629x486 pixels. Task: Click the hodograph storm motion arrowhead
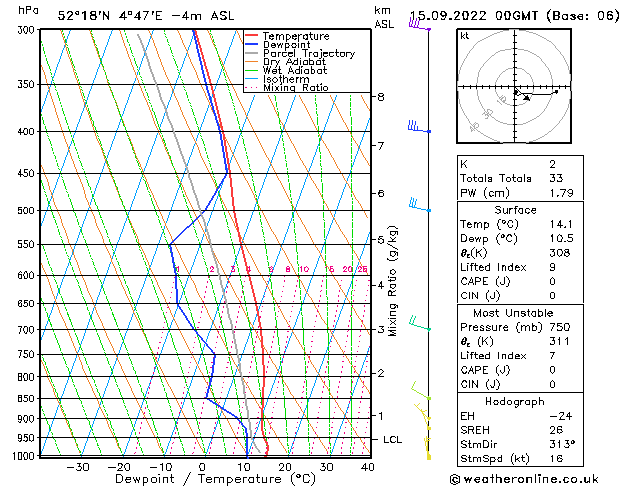click(526, 97)
